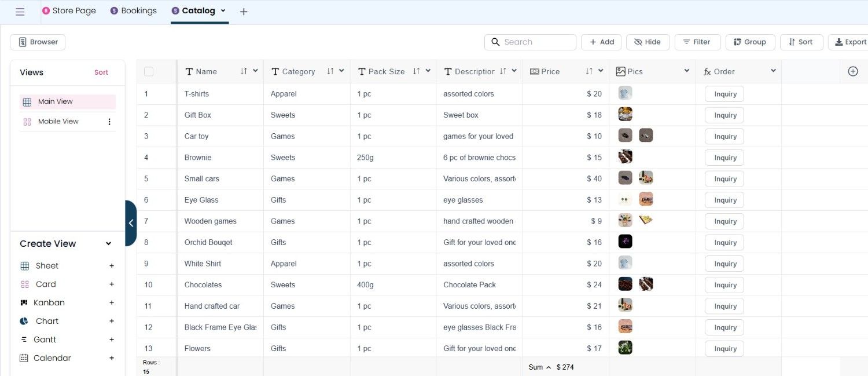
Task: Sort the Name column using its arrows icon
Action: pyautogui.click(x=244, y=71)
